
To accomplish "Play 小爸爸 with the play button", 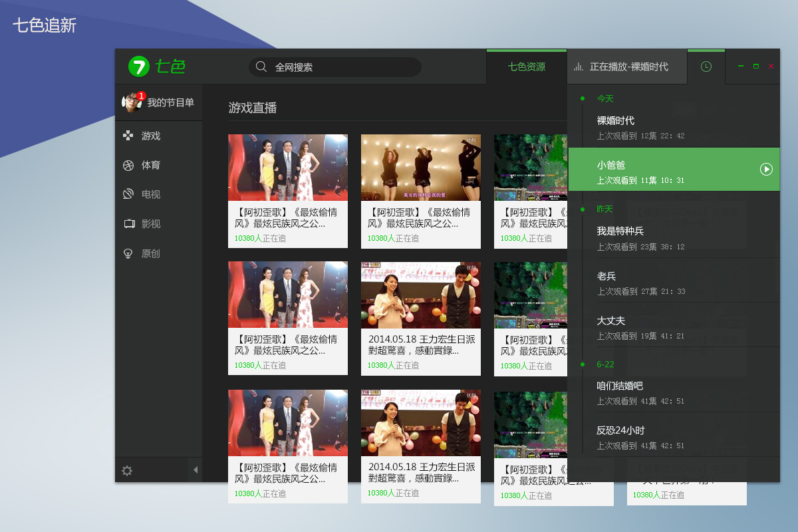I will (x=766, y=170).
